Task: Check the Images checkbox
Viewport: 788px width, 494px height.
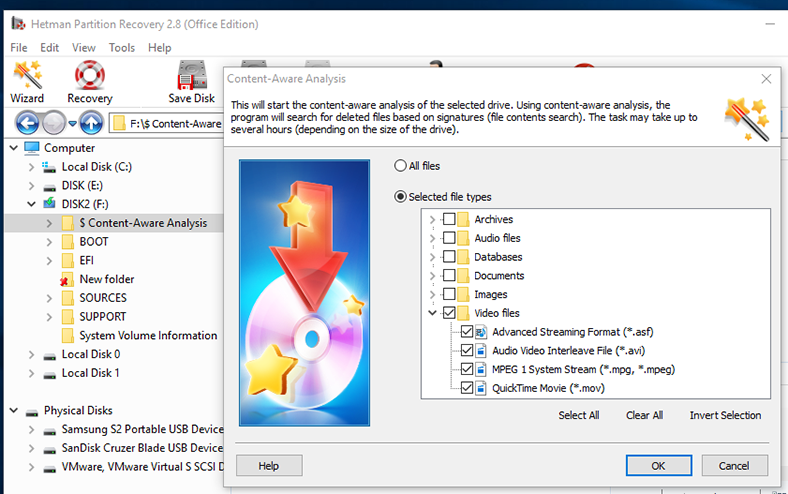Action: [x=449, y=294]
